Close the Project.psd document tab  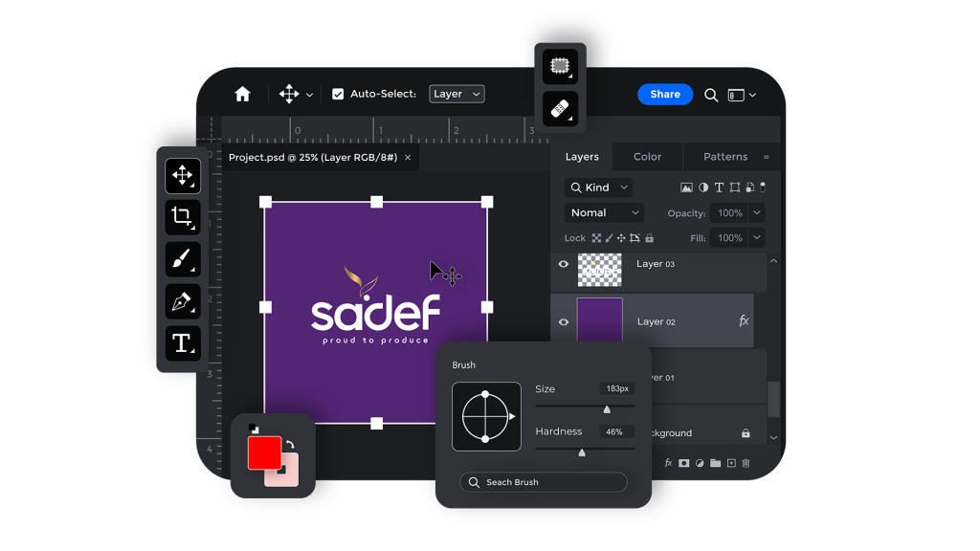pos(408,157)
